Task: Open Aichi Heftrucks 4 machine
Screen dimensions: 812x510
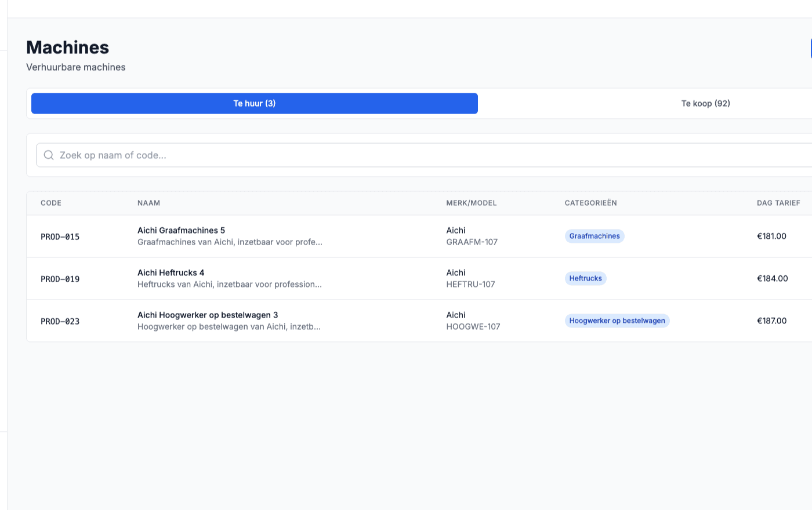Action: [x=171, y=272]
